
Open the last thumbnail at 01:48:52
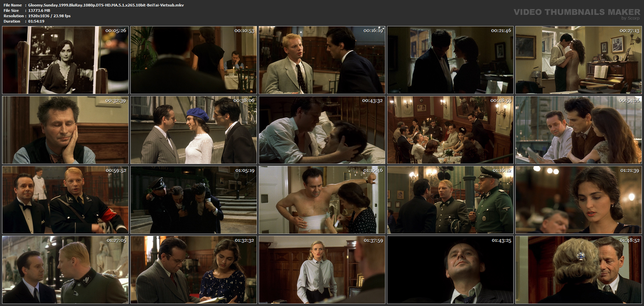tap(579, 270)
